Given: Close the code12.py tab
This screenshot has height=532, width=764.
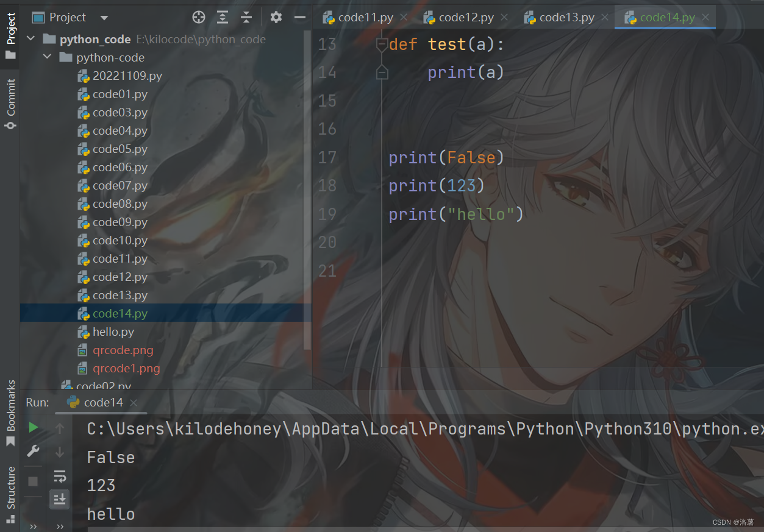Looking at the screenshot, I should click(x=504, y=18).
